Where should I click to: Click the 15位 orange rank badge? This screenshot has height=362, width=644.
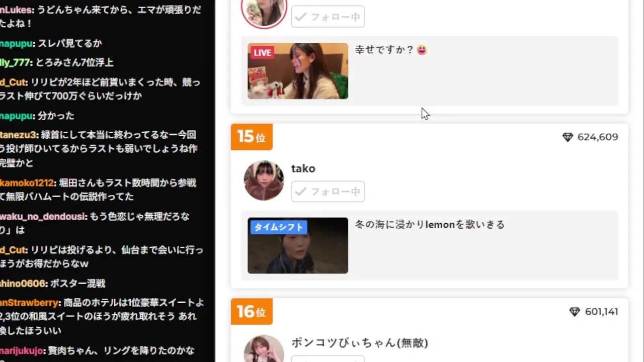tap(252, 137)
